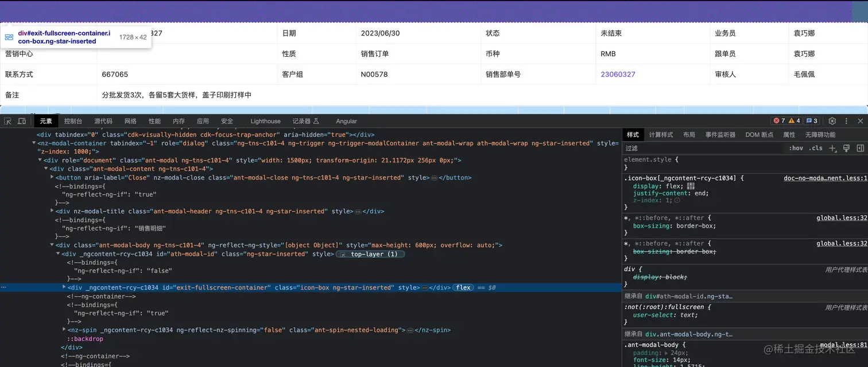Click the red error count badge
This screenshot has height=367, width=868.
point(779,121)
